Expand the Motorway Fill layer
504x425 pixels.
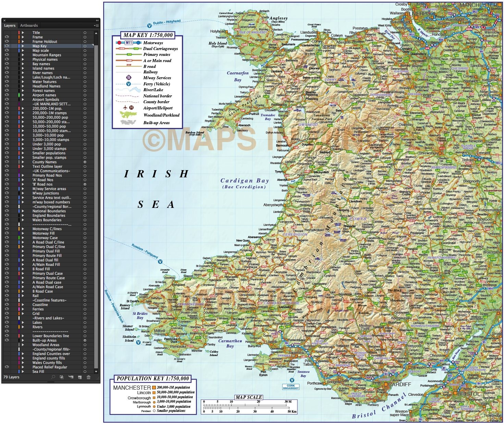[x=23, y=233]
